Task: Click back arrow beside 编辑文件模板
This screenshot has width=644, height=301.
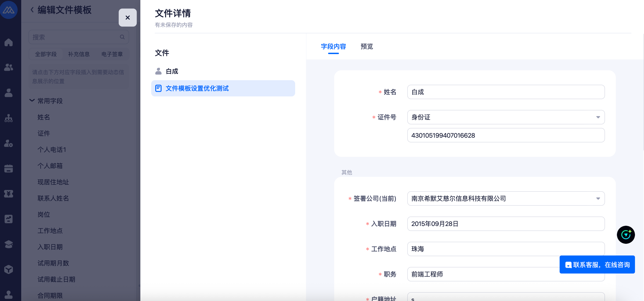Action: coord(32,10)
